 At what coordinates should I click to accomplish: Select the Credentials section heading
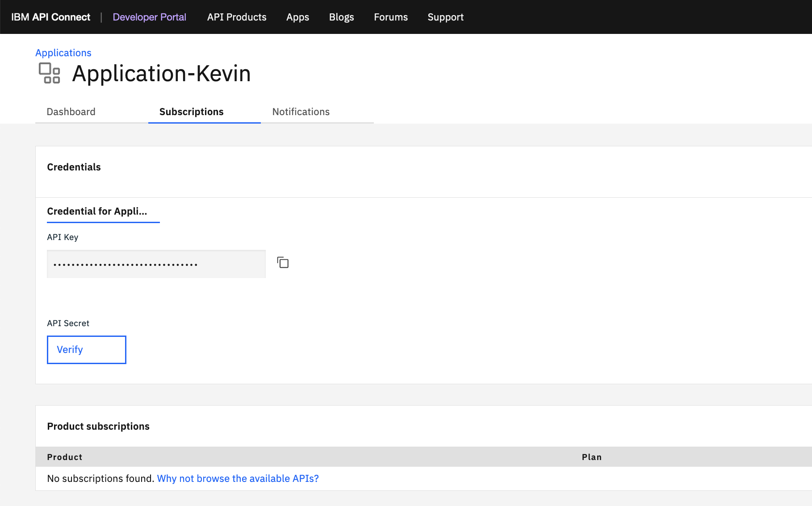pyautogui.click(x=74, y=167)
